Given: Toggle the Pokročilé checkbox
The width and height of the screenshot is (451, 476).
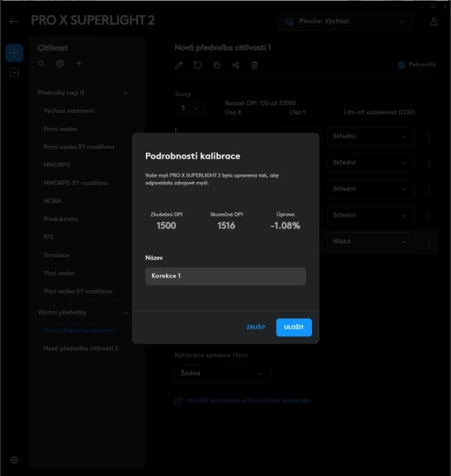Looking at the screenshot, I should coord(401,65).
